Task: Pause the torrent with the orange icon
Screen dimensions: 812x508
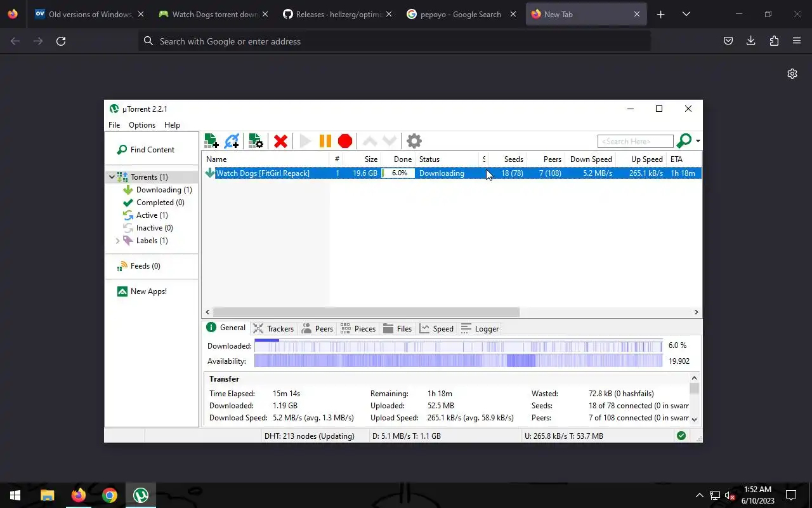Action: [x=325, y=141]
